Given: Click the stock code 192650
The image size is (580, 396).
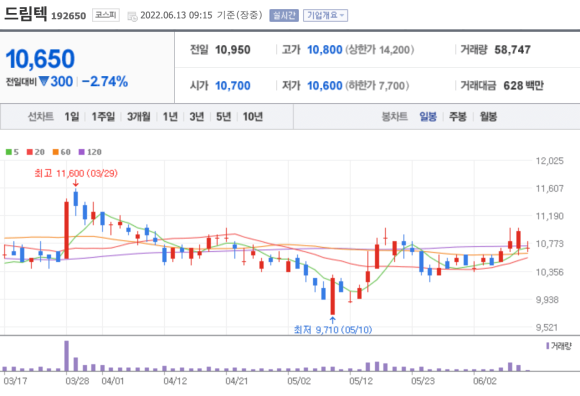Looking at the screenshot, I should (68, 16).
